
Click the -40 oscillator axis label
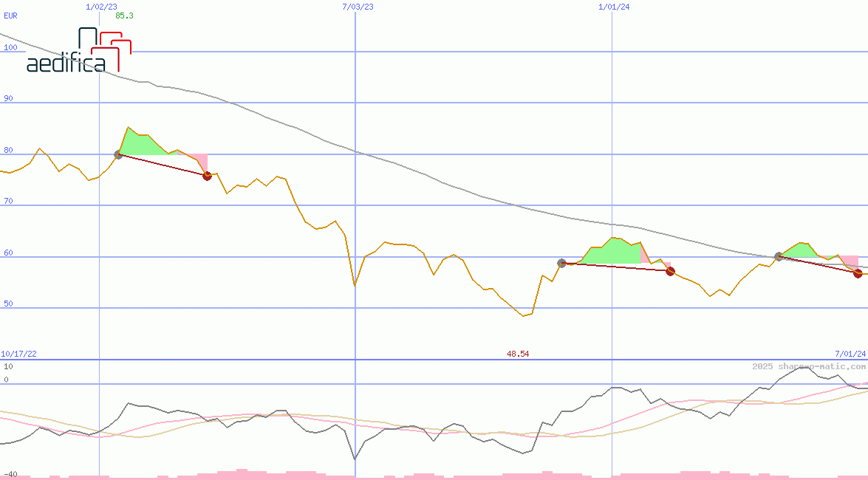tap(10, 474)
